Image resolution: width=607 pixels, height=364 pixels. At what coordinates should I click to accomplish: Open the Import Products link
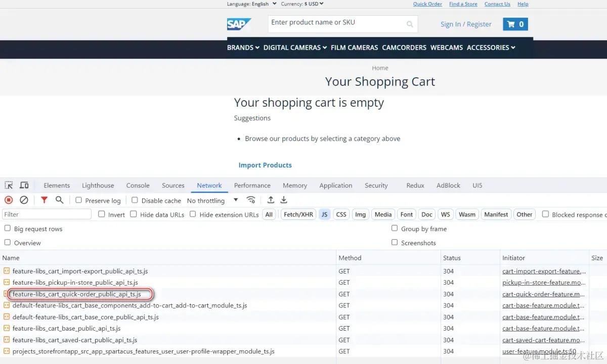click(265, 165)
